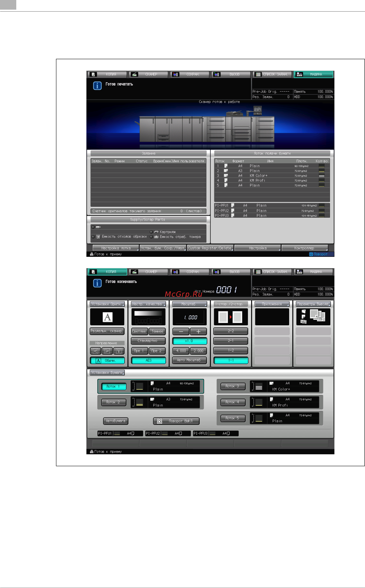365x588 pixels.
Task: Toggle Обычн. original orientation
Action: [x=107, y=360]
